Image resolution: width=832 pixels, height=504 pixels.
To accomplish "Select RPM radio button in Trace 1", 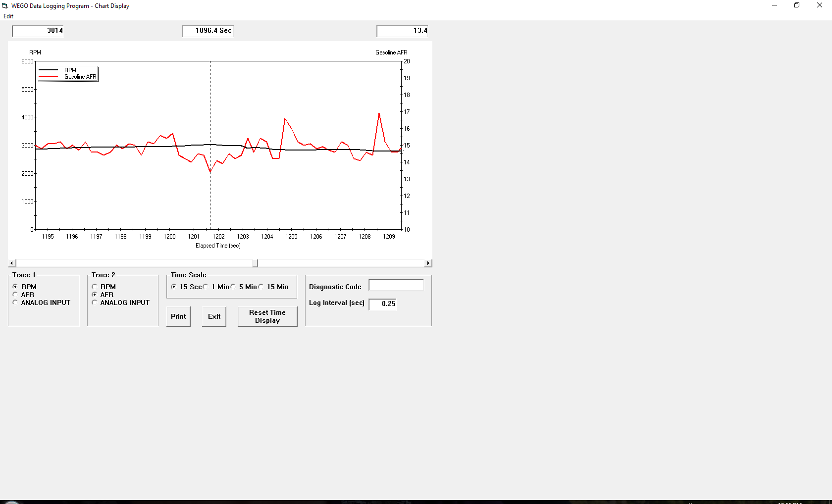I will (x=15, y=287).
